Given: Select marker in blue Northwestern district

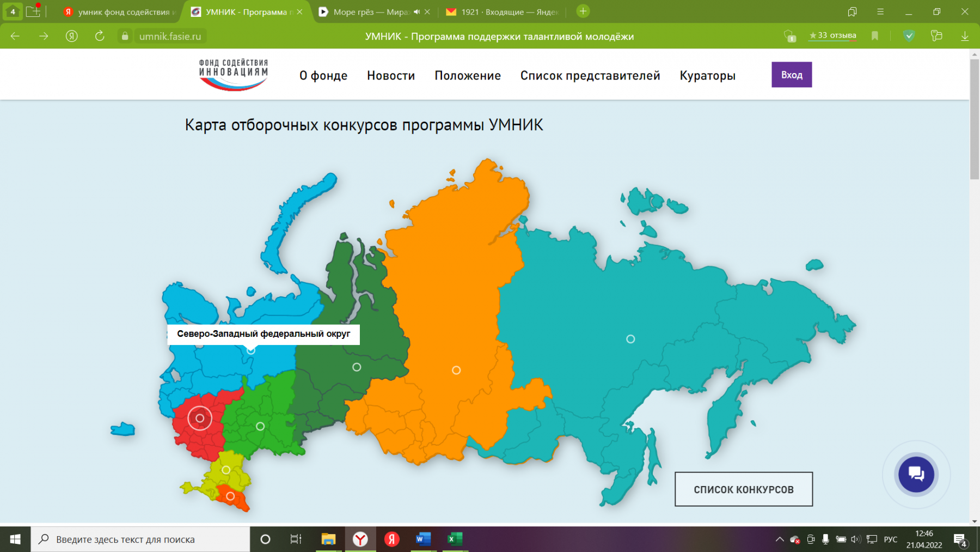Looking at the screenshot, I should point(250,350).
